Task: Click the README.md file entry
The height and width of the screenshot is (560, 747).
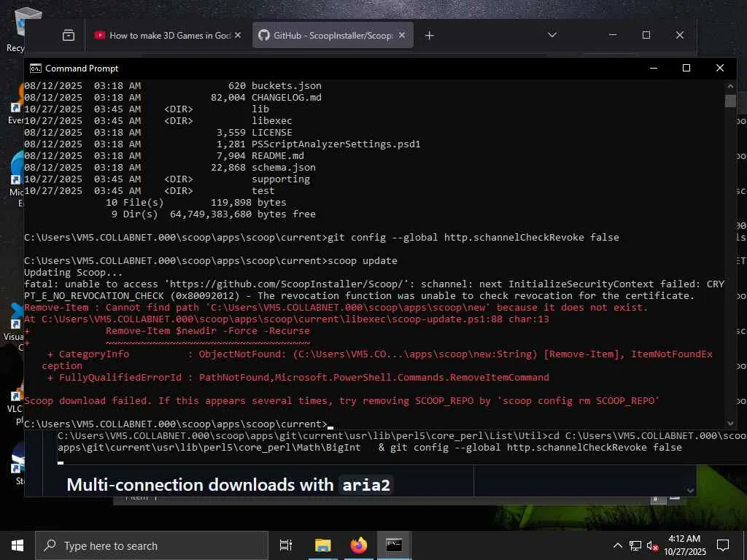Action: 278,156
